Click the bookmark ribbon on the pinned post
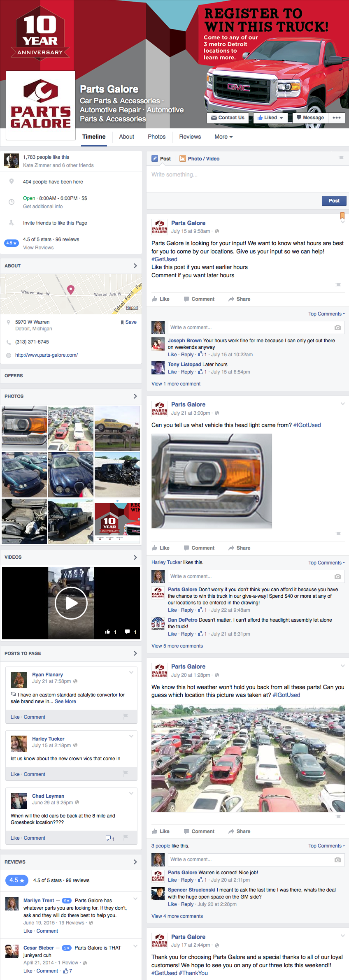Viewport: 349px width, 980px height. (x=342, y=216)
